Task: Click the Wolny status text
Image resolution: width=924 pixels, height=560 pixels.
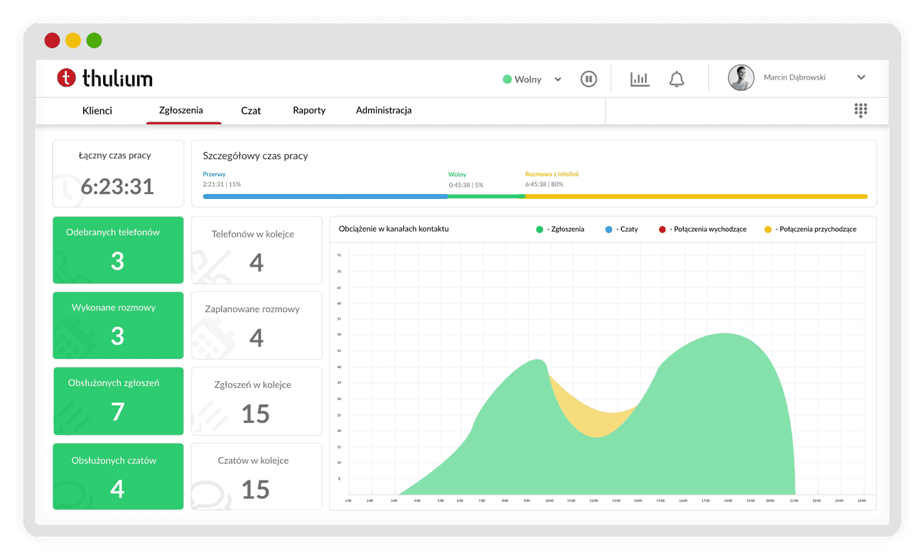Action: pos(528,80)
